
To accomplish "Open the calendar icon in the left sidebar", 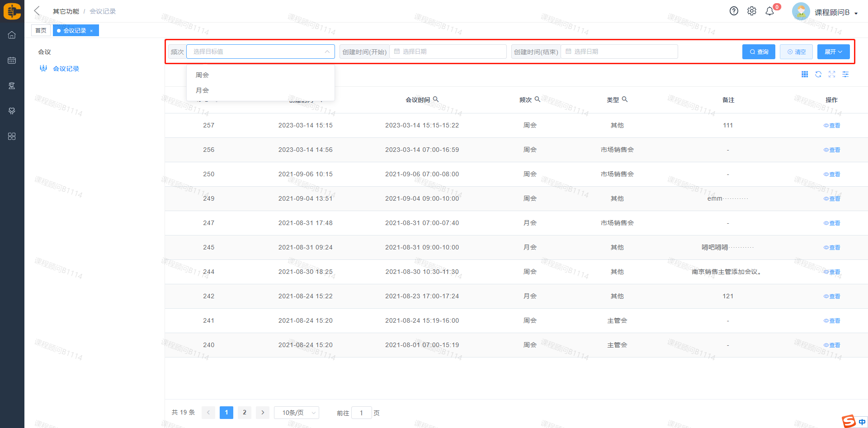I will (x=12, y=61).
